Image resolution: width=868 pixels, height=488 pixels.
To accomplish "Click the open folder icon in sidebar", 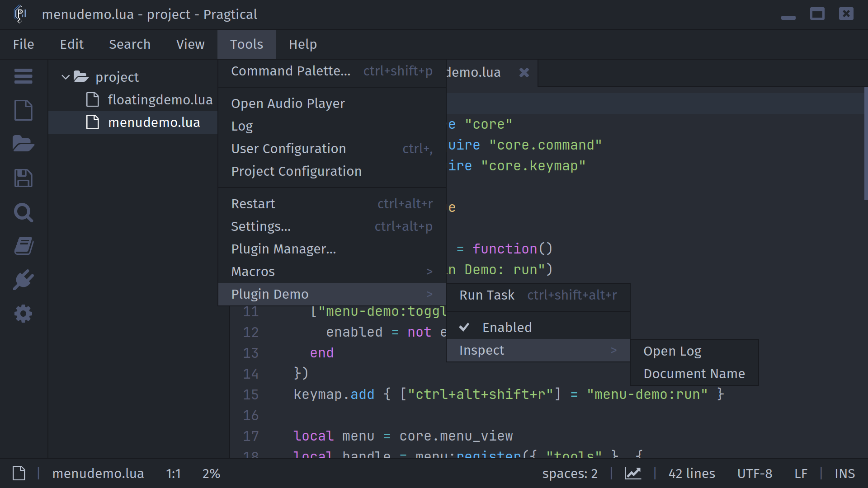I will (x=23, y=144).
